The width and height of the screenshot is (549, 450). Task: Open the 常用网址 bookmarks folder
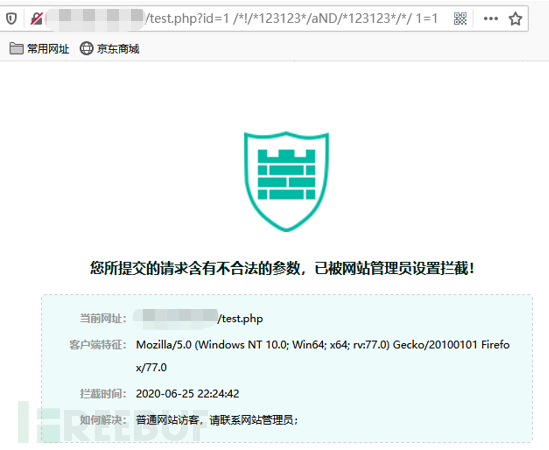tap(39, 49)
